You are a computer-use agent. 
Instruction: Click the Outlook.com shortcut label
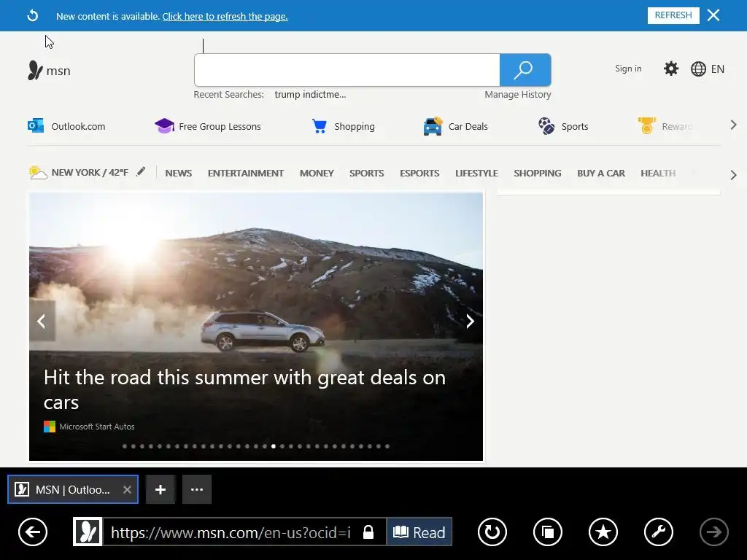78,127
